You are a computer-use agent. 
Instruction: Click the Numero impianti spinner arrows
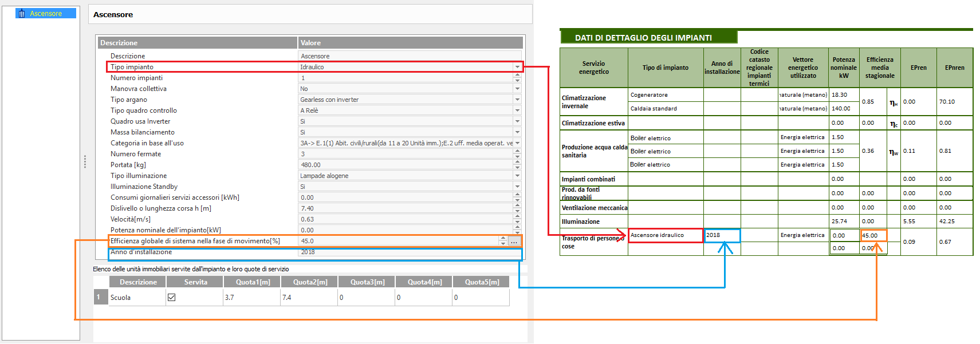517,78
